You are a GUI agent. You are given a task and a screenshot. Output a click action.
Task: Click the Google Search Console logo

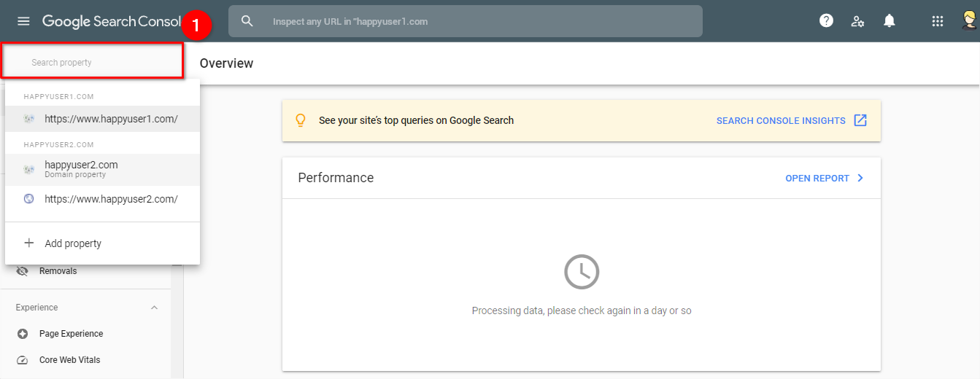pos(111,21)
